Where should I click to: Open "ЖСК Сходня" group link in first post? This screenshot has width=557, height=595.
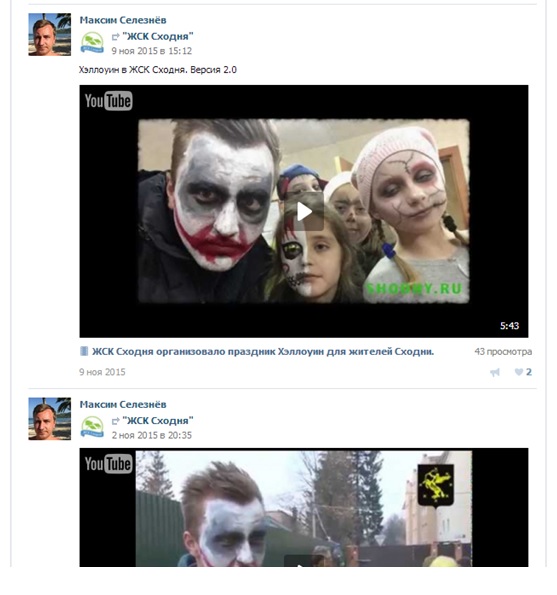pyautogui.click(x=158, y=36)
